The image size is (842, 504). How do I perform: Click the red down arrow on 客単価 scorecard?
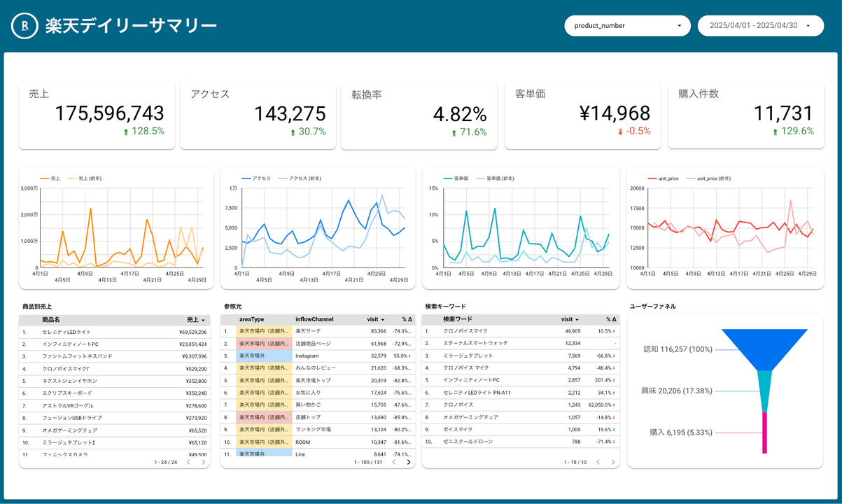620,132
